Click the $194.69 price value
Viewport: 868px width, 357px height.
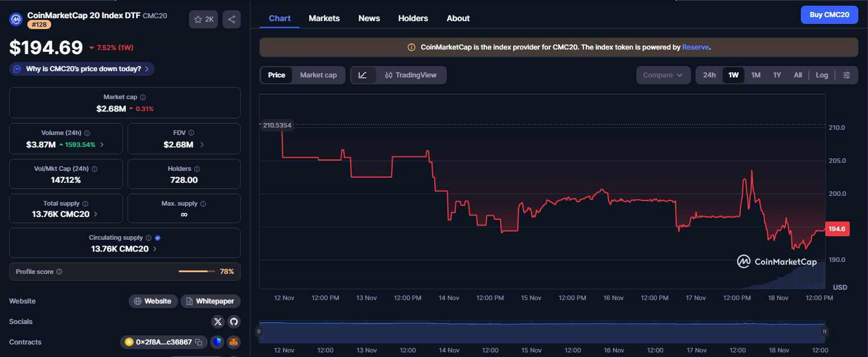(x=46, y=47)
